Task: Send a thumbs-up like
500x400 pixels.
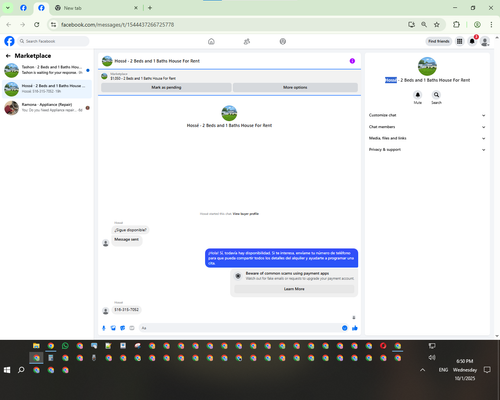Action: (355, 328)
